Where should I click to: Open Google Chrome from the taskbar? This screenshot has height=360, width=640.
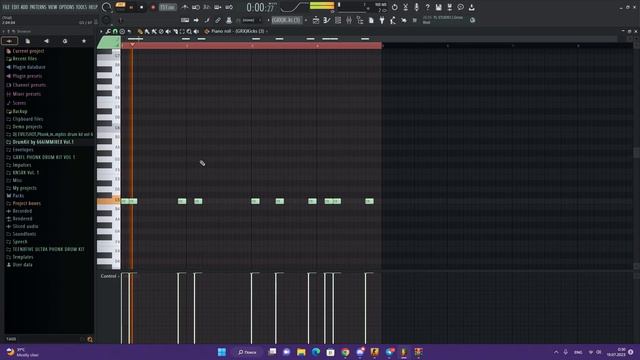pos(345,352)
